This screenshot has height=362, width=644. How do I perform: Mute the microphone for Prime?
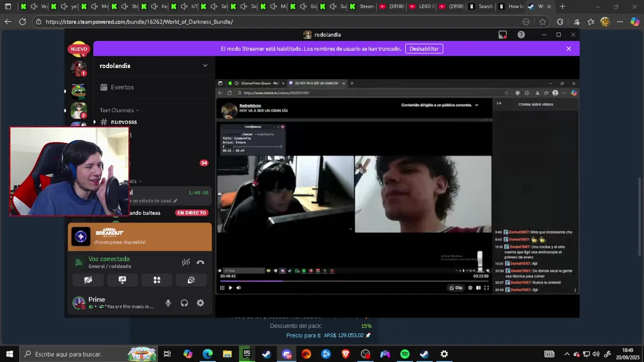168,303
